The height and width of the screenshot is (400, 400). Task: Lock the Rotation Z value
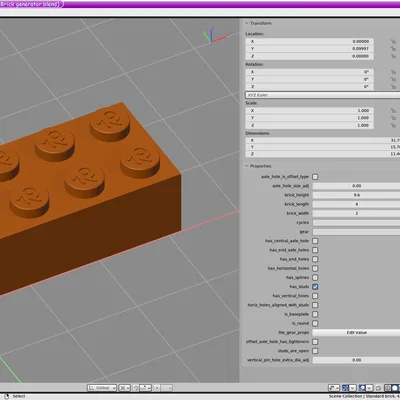[x=393, y=87]
